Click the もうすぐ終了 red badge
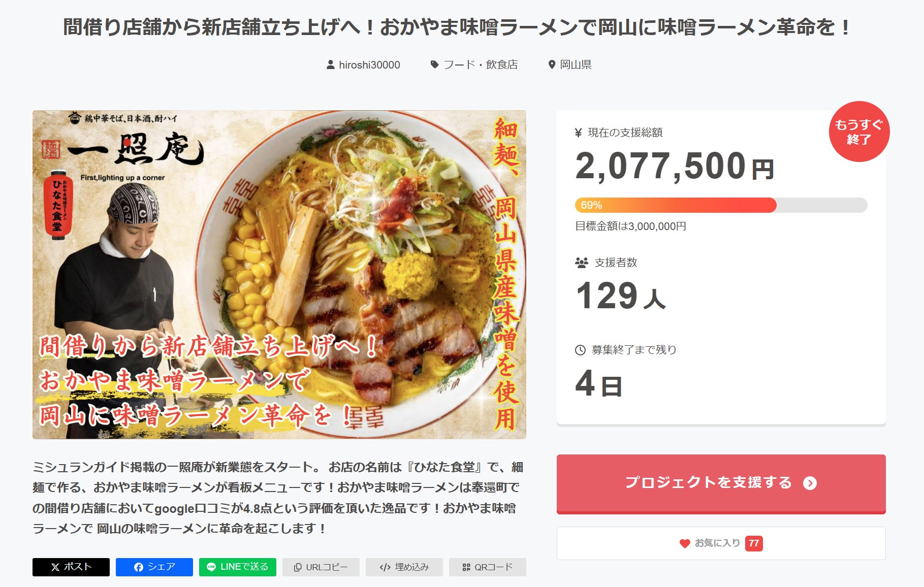The width and height of the screenshot is (924, 587). 859,132
